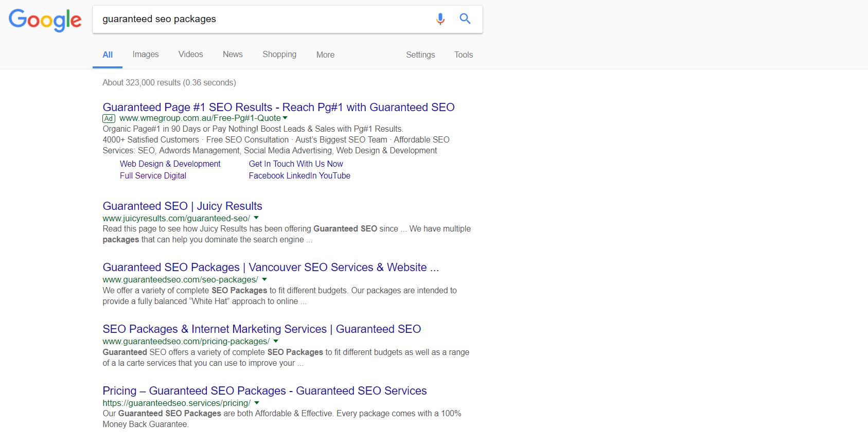Start voice search with microphone icon
Screen dimensions: 868x444
(x=440, y=19)
